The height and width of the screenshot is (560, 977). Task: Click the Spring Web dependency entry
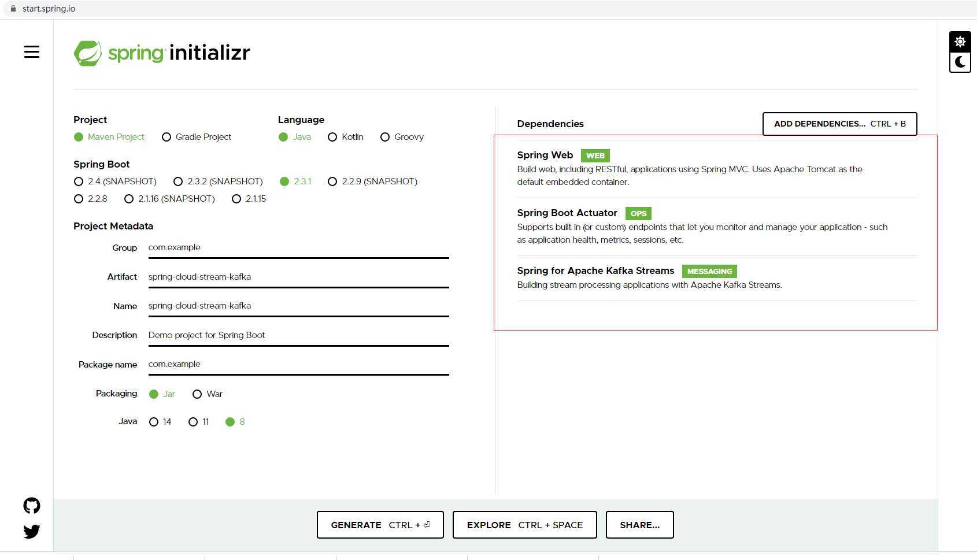tap(717, 169)
